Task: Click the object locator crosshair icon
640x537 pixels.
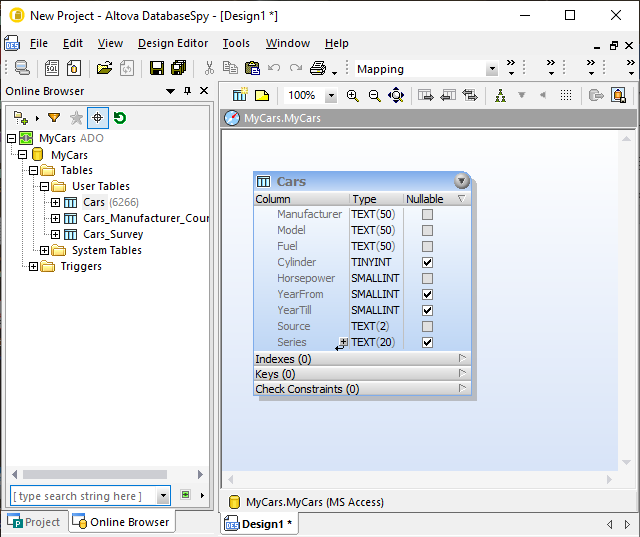Action: point(98,118)
